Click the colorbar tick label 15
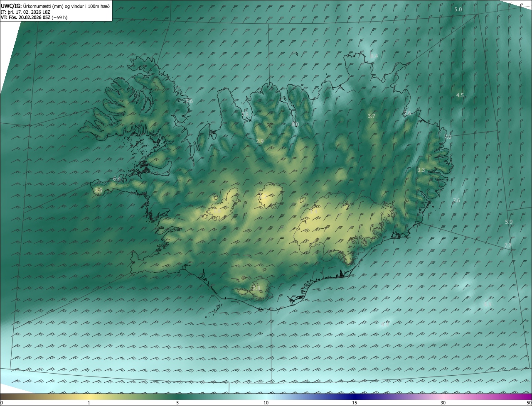 pos(355,403)
